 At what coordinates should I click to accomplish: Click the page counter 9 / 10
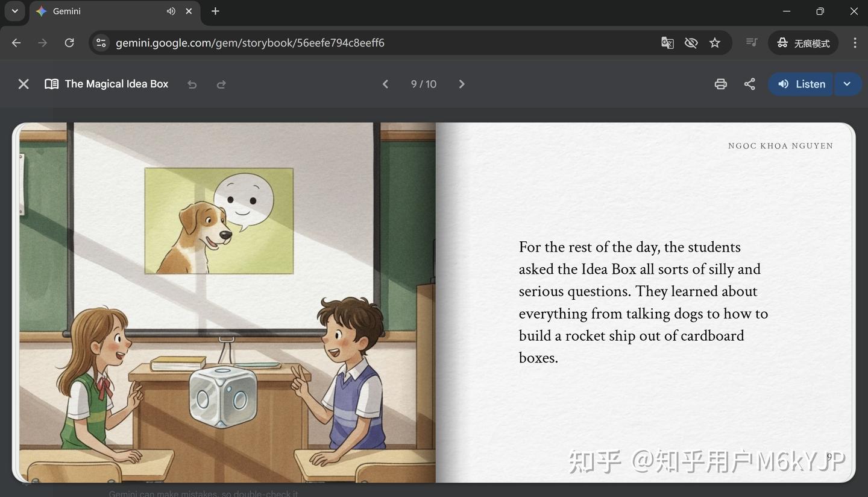[x=424, y=84]
